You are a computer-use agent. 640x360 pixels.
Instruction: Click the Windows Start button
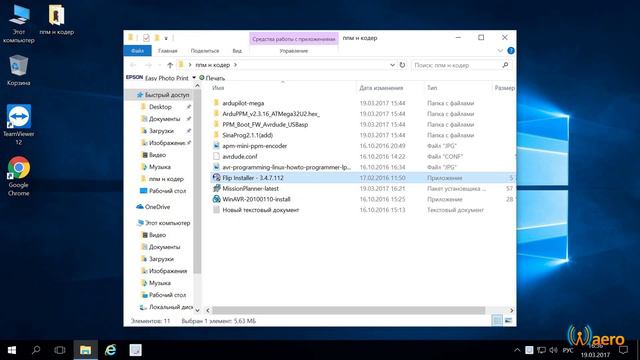pyautogui.click(x=12, y=350)
